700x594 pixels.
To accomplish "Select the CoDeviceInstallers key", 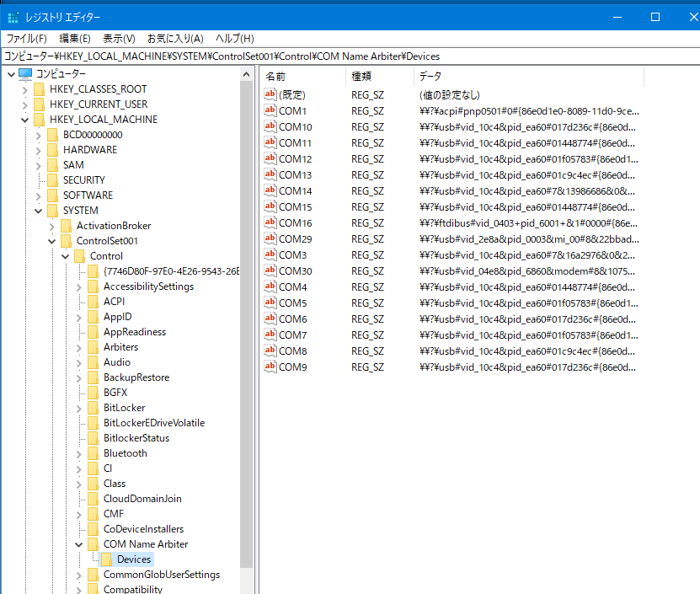I will pyautogui.click(x=143, y=529).
